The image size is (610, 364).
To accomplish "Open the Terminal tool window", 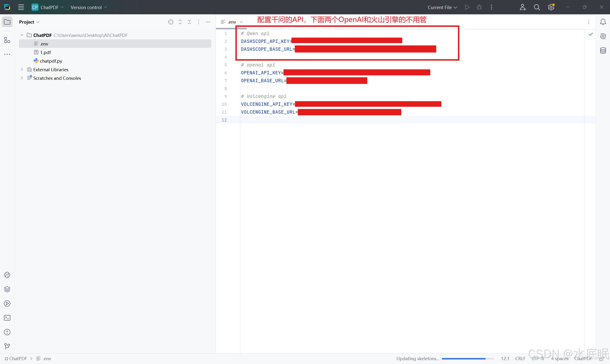I will click(x=7, y=318).
